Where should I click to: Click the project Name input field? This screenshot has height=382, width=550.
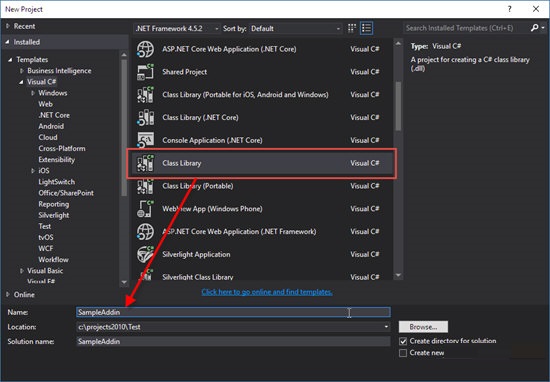tap(233, 312)
